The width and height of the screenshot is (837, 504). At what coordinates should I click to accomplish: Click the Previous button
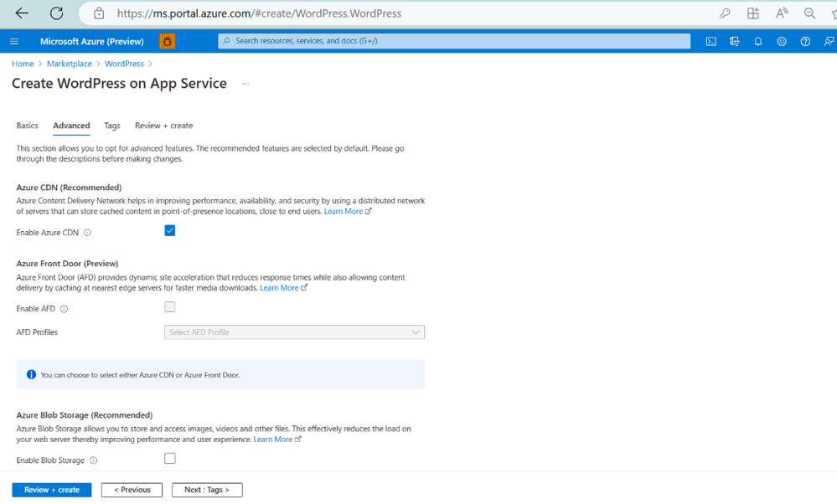(132, 490)
